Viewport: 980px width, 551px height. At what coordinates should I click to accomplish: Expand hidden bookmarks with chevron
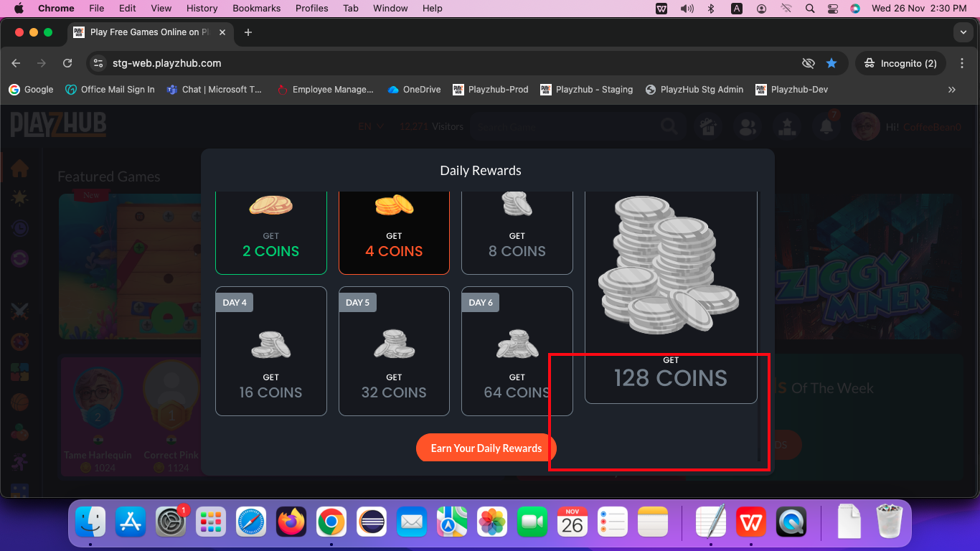click(x=952, y=90)
